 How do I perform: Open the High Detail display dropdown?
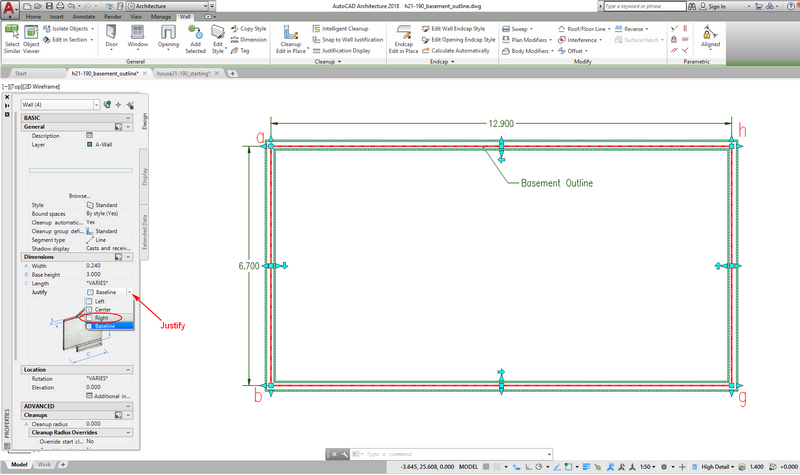pyautogui.click(x=717, y=467)
